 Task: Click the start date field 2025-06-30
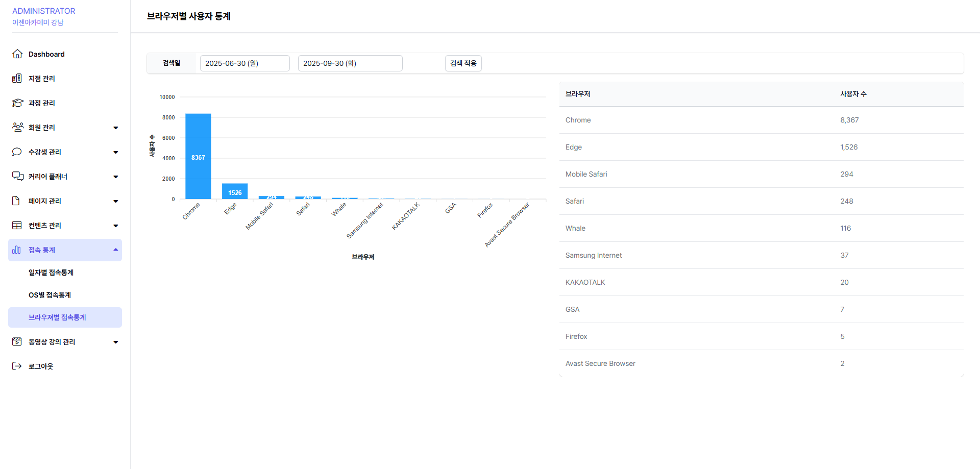pyautogui.click(x=244, y=63)
